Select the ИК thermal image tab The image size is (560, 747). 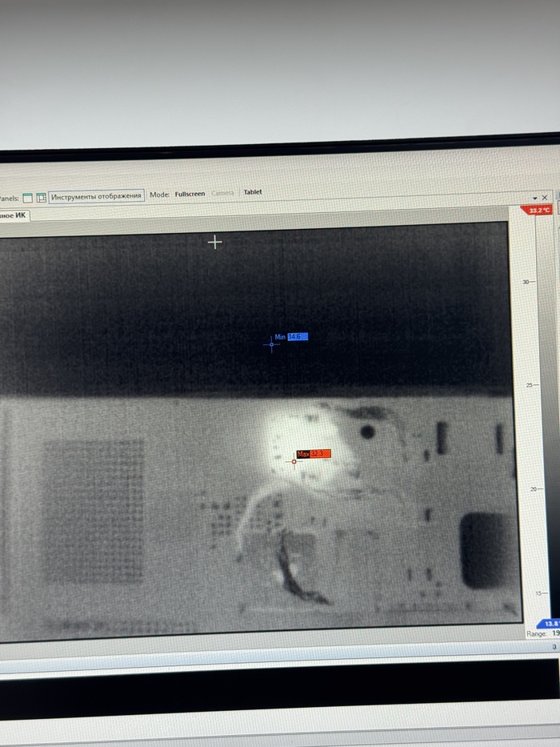point(14,215)
